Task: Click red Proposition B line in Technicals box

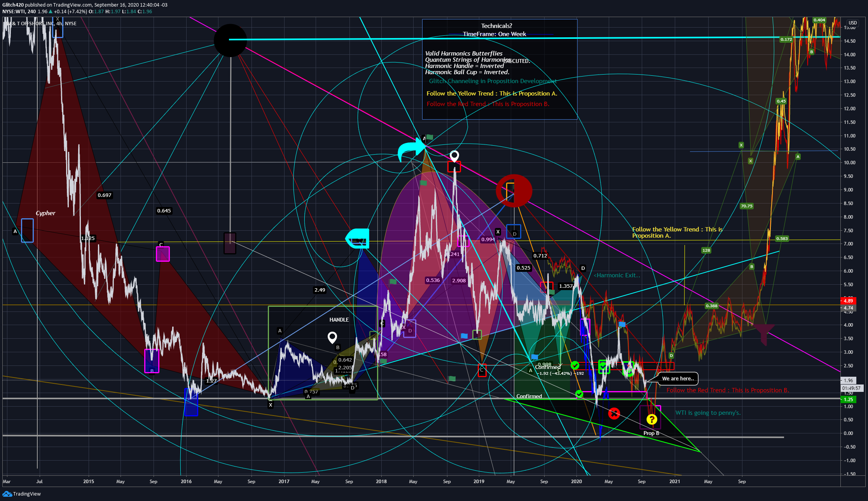Action: [488, 104]
